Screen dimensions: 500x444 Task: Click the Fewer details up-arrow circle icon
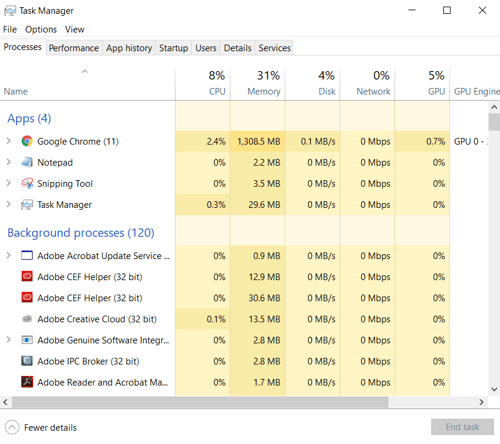click(x=12, y=427)
